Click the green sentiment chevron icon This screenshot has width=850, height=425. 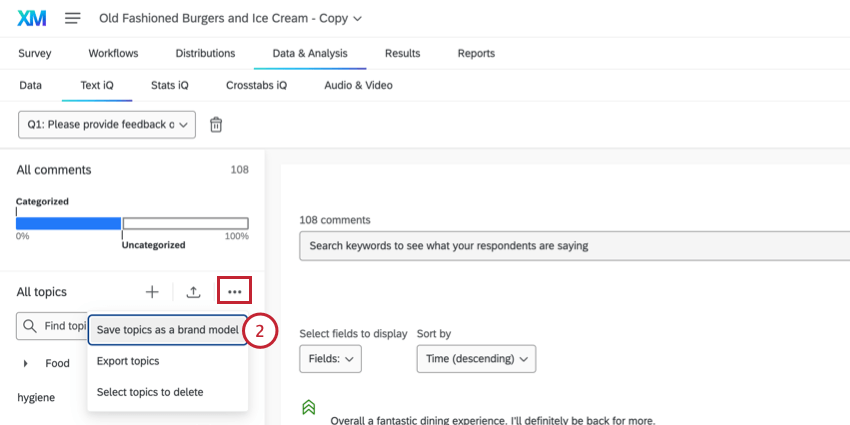point(308,407)
